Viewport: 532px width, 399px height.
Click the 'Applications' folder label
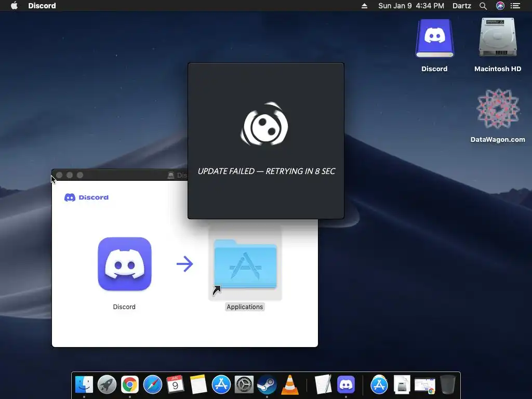click(245, 307)
